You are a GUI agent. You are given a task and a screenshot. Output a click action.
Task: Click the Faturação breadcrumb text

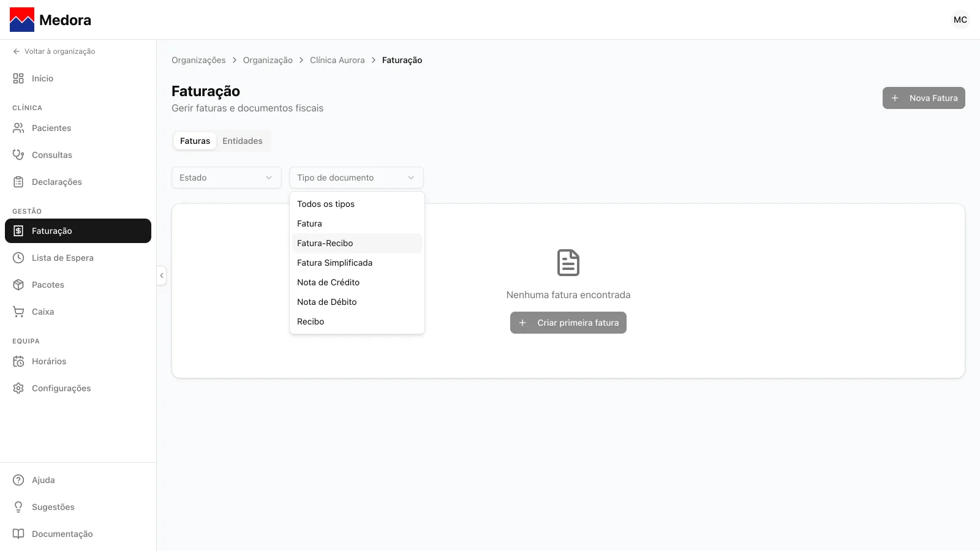click(x=402, y=60)
